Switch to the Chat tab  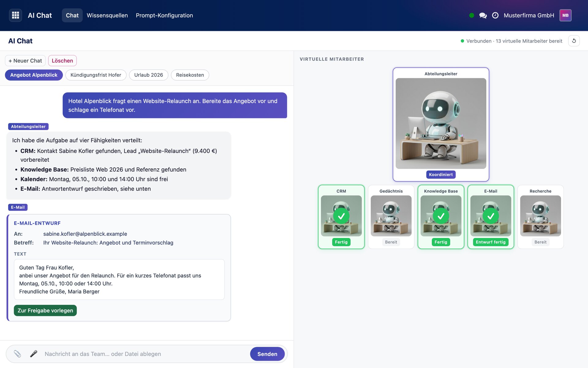[72, 15]
